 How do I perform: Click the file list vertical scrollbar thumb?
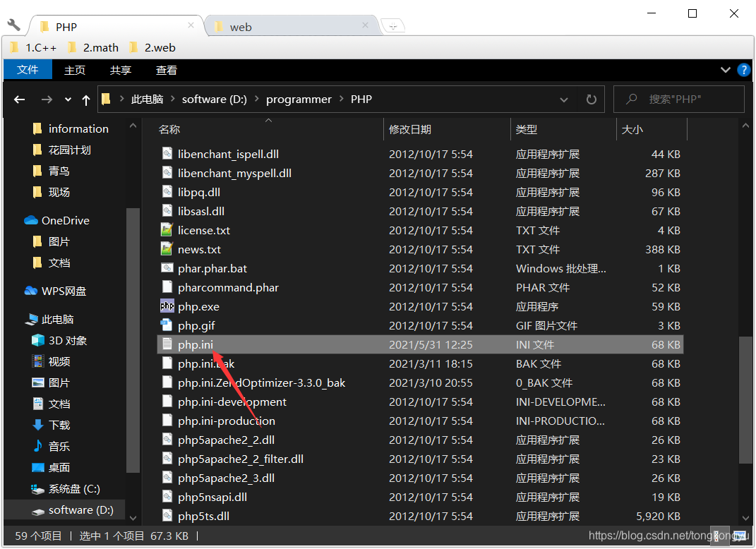coord(745,400)
